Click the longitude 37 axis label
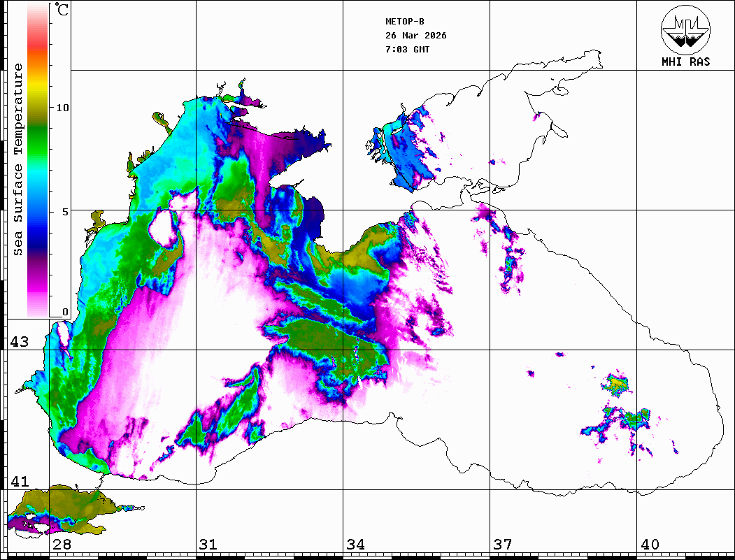 coord(502,545)
